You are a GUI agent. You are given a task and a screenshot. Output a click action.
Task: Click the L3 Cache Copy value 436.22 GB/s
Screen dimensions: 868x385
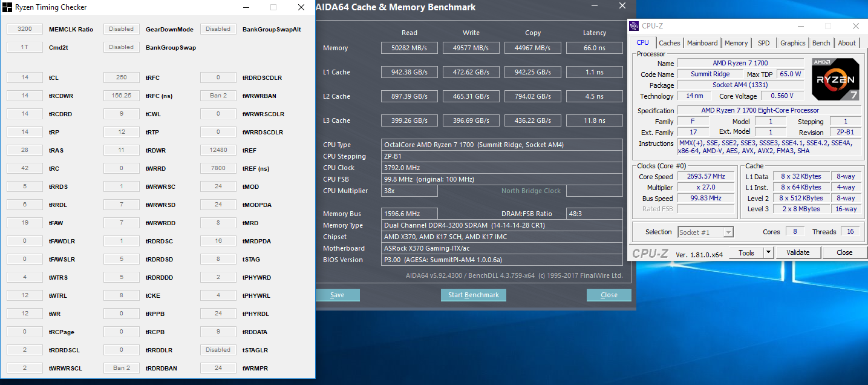533,120
